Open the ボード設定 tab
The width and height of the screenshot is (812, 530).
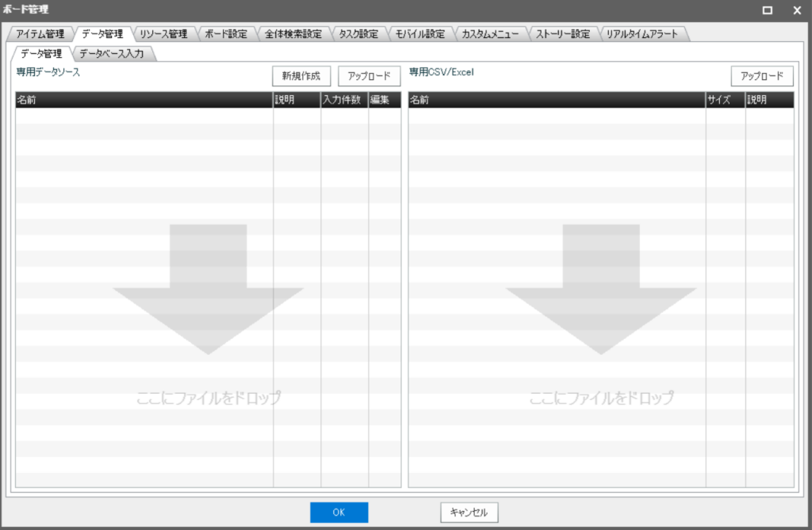(x=226, y=34)
